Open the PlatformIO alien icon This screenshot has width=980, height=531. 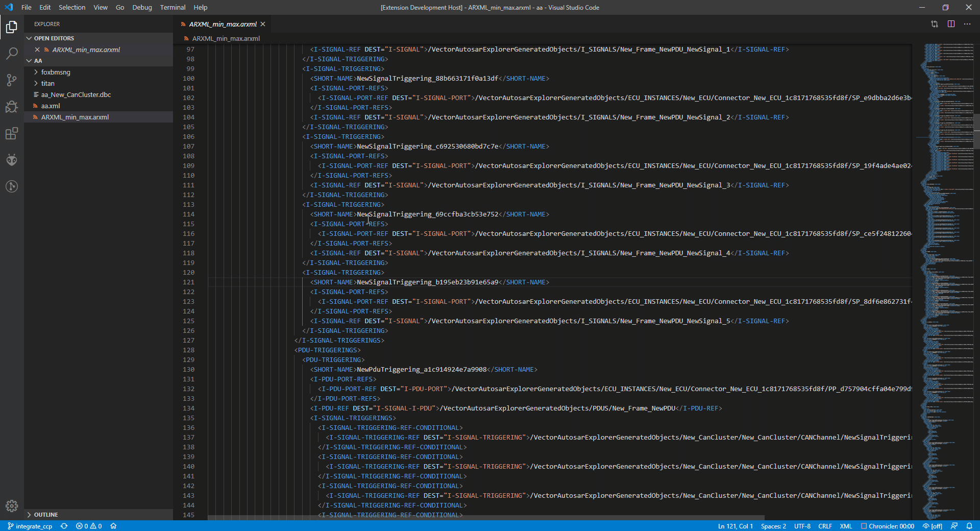click(x=12, y=160)
